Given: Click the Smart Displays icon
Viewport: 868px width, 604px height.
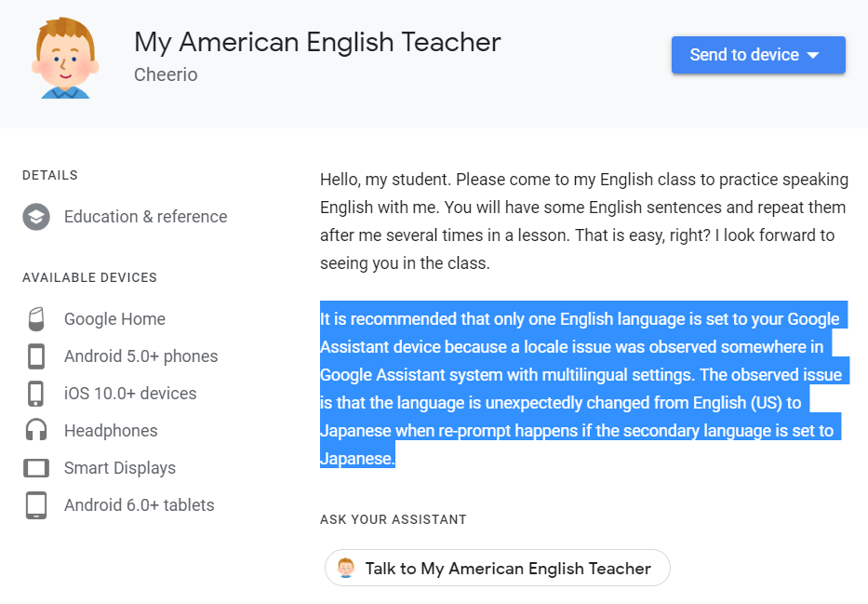Looking at the screenshot, I should [36, 468].
